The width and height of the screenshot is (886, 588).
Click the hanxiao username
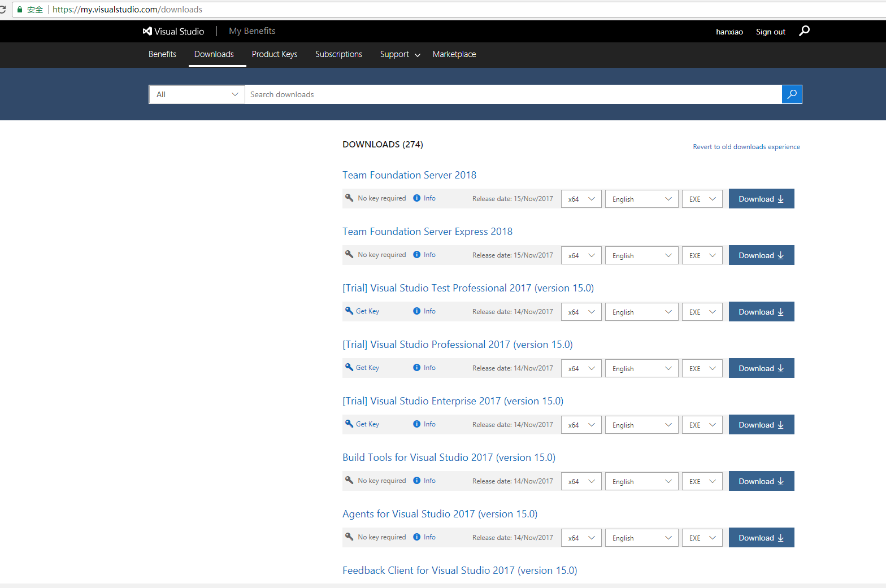(729, 32)
